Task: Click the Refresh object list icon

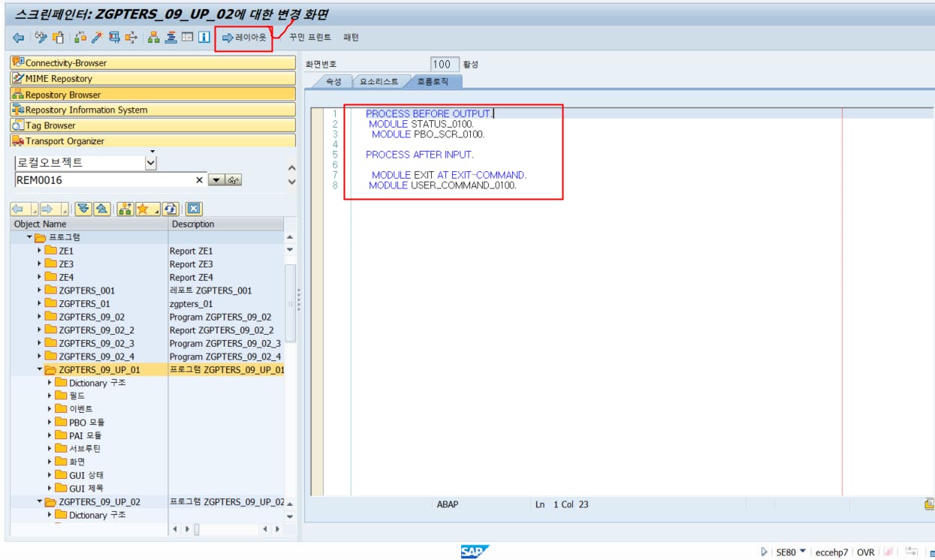Action: tap(170, 209)
